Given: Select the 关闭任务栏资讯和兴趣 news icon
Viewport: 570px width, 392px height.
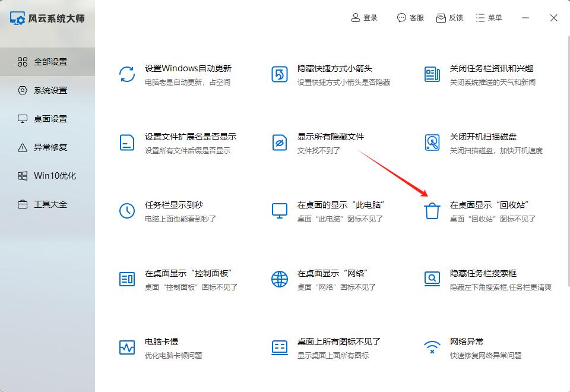Looking at the screenshot, I should (x=432, y=74).
